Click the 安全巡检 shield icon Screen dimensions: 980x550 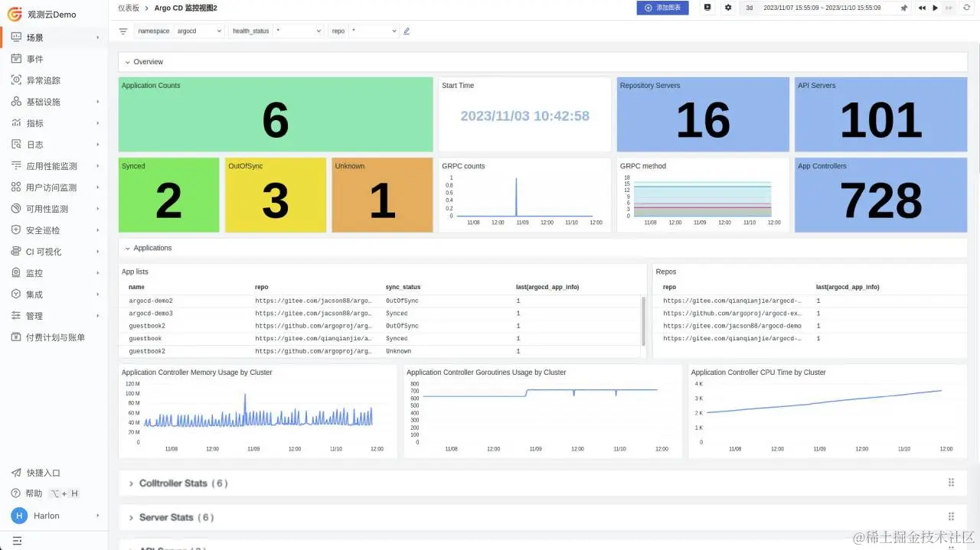[x=16, y=230]
